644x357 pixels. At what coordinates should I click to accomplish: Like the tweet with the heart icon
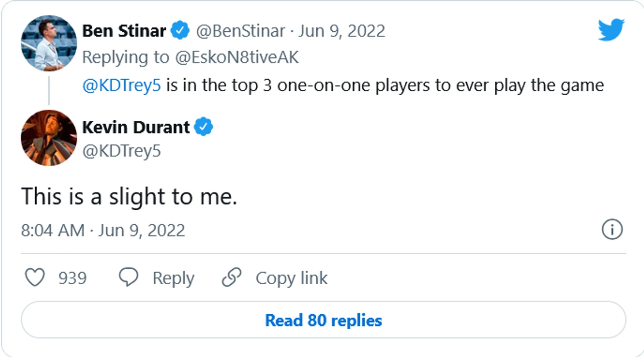click(x=34, y=278)
